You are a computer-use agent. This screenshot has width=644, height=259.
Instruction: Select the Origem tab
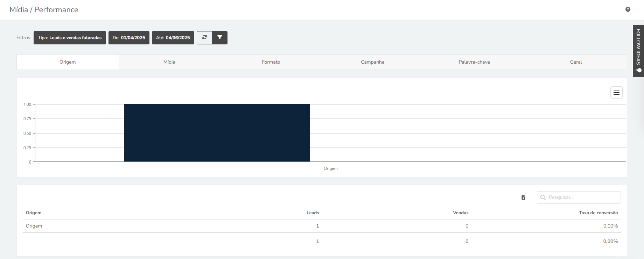click(68, 62)
